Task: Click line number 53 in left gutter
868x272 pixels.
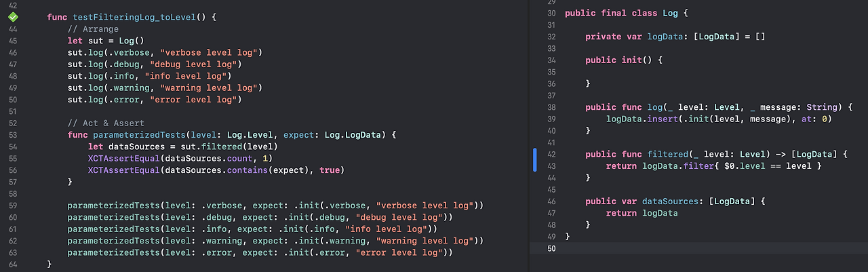Action: 13,135
